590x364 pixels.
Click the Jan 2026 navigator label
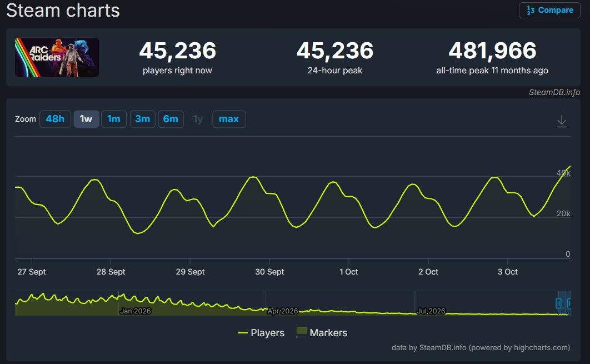point(136,311)
